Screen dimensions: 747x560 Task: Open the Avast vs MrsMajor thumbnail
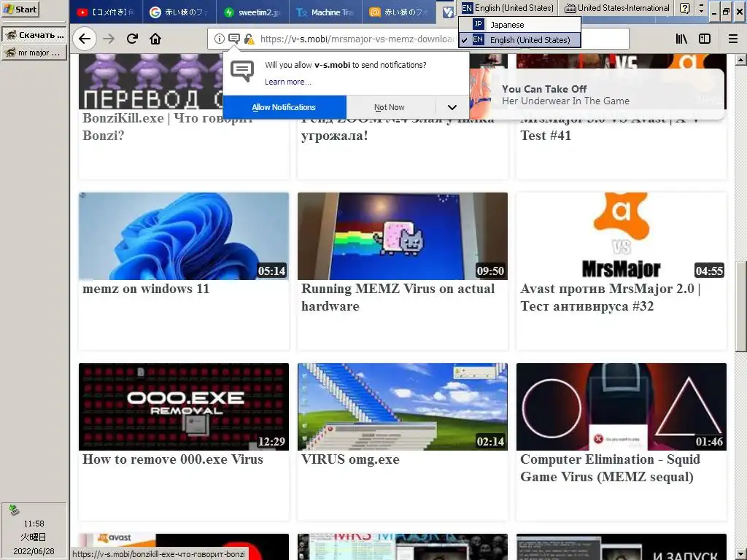click(622, 236)
